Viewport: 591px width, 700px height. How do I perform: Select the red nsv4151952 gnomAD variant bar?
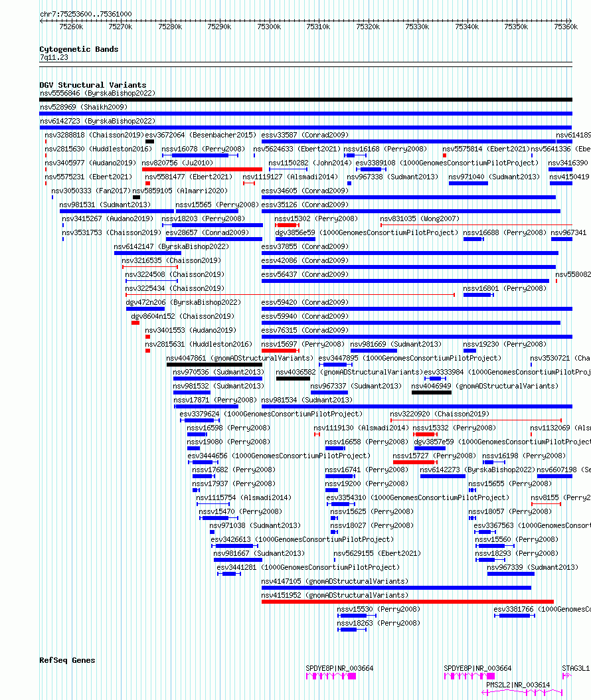(408, 602)
